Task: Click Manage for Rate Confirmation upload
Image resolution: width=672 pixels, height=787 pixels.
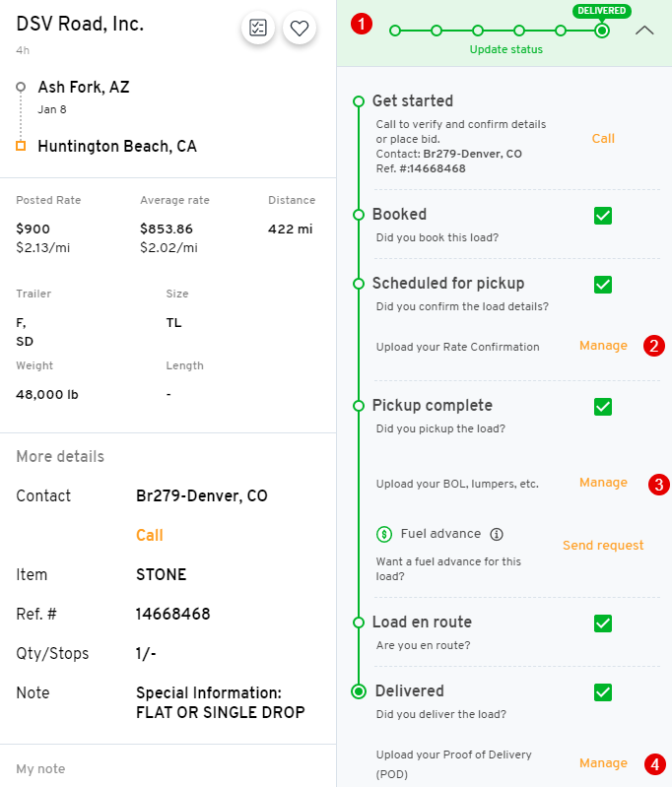Action: tap(603, 346)
